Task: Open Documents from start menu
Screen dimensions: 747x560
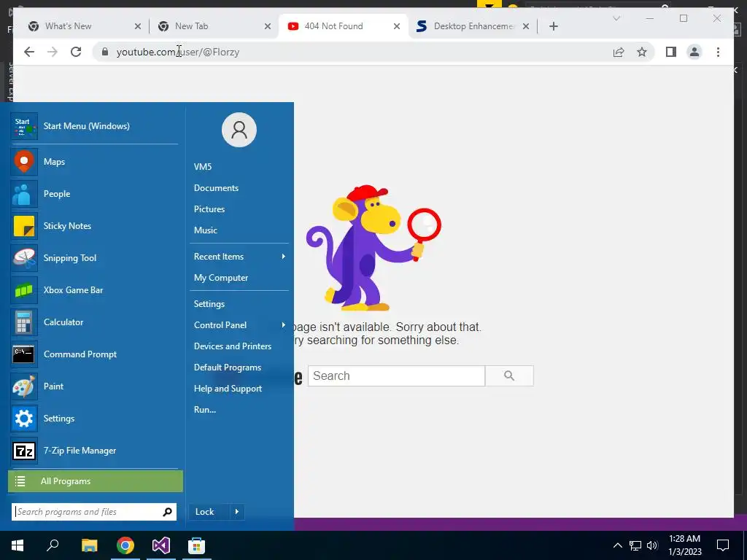Action: [x=216, y=188]
